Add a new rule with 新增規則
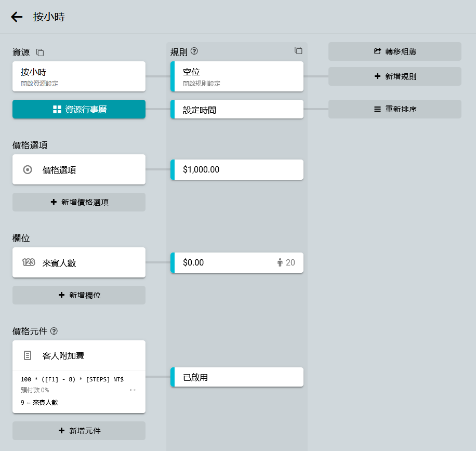 (395, 76)
